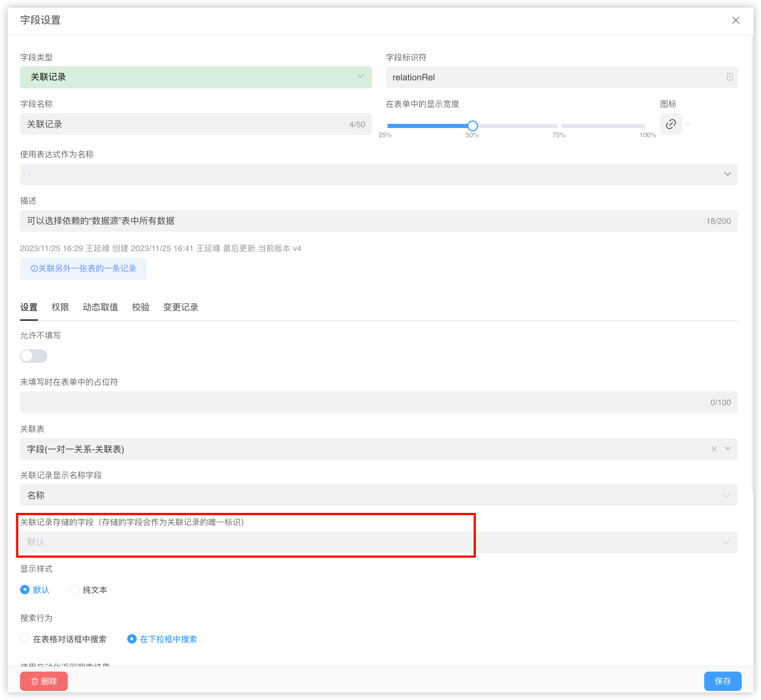Image resolution: width=761 pixels, height=700 pixels.
Task: Open the icon picker arrow beside the link icon
Action: click(688, 124)
